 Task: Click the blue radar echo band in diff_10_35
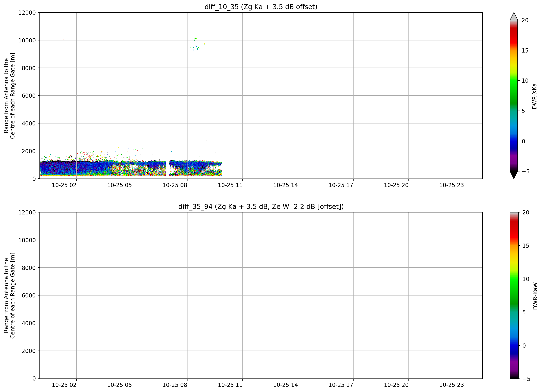[130, 168]
